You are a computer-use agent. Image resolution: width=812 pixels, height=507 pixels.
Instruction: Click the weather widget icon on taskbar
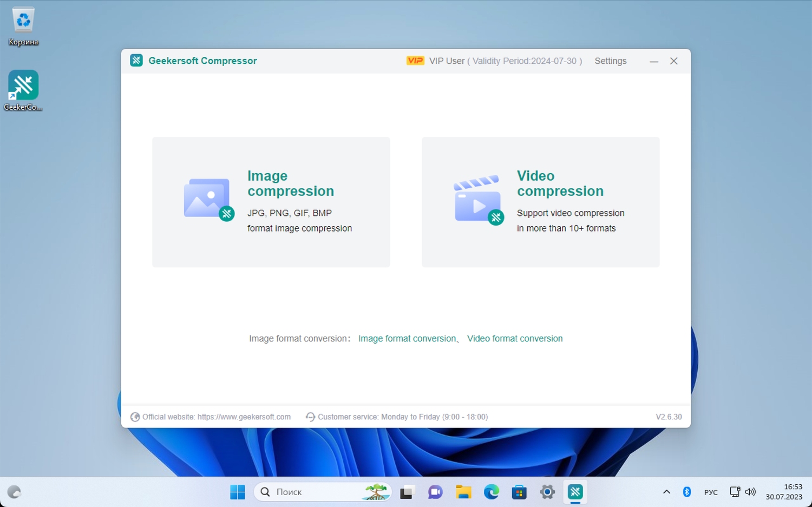[14, 492]
